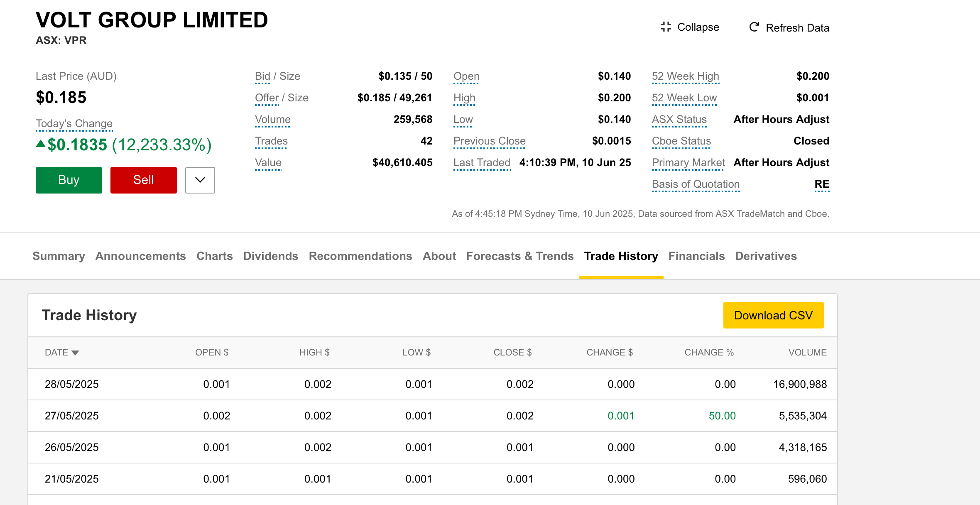Click the $40,610.405 value figure
The width and height of the screenshot is (980, 505).
tap(402, 163)
